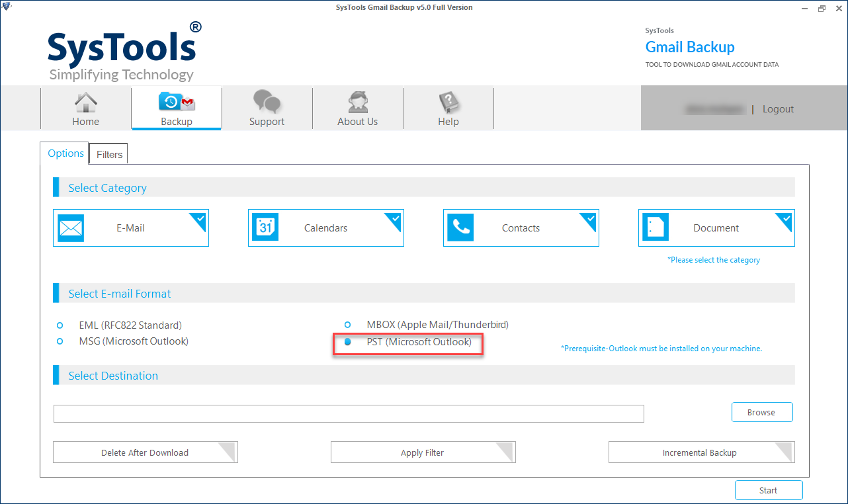The width and height of the screenshot is (848, 504).
Task: Click the destination path input field
Action: pyautogui.click(x=349, y=413)
